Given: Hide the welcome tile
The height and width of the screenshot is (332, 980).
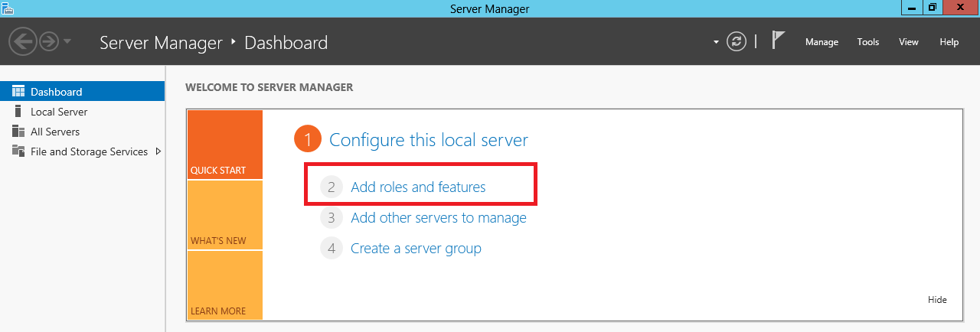Looking at the screenshot, I should point(937,300).
